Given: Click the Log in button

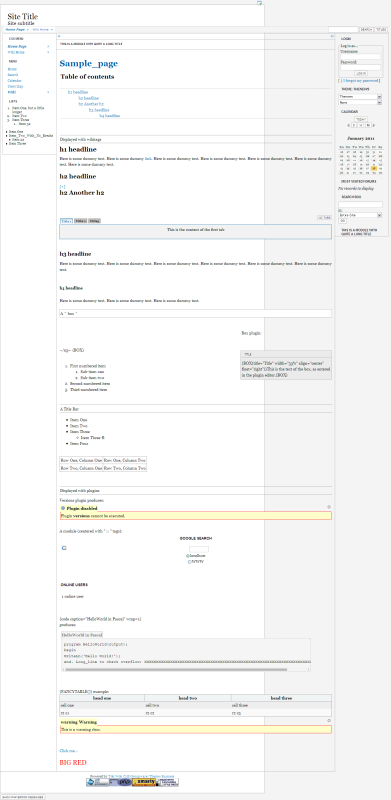Looking at the screenshot, I should [x=360, y=73].
